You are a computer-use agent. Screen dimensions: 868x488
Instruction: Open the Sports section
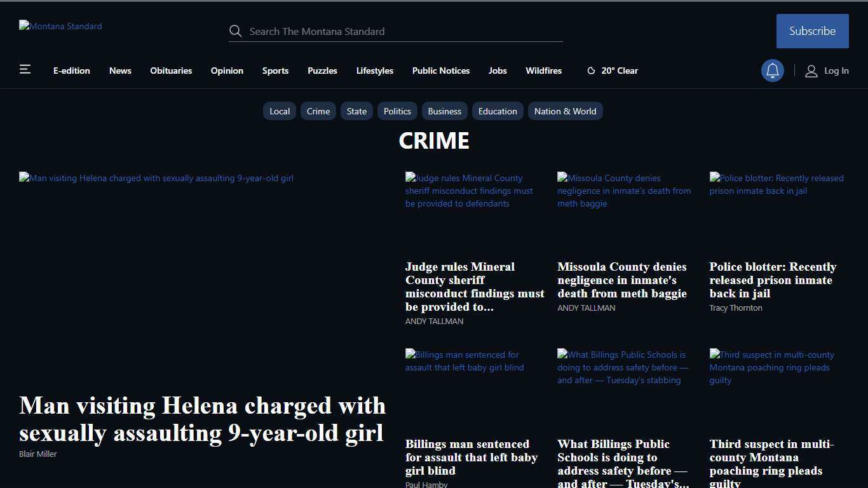[x=275, y=71]
